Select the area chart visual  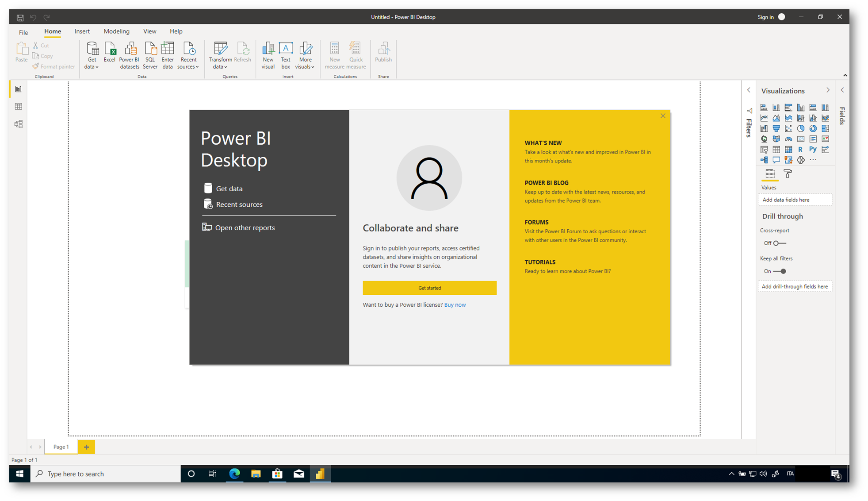tap(776, 118)
